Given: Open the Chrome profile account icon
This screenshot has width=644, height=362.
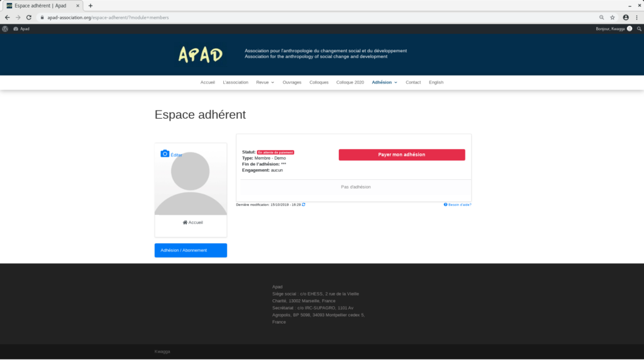Looking at the screenshot, I should [626, 18].
